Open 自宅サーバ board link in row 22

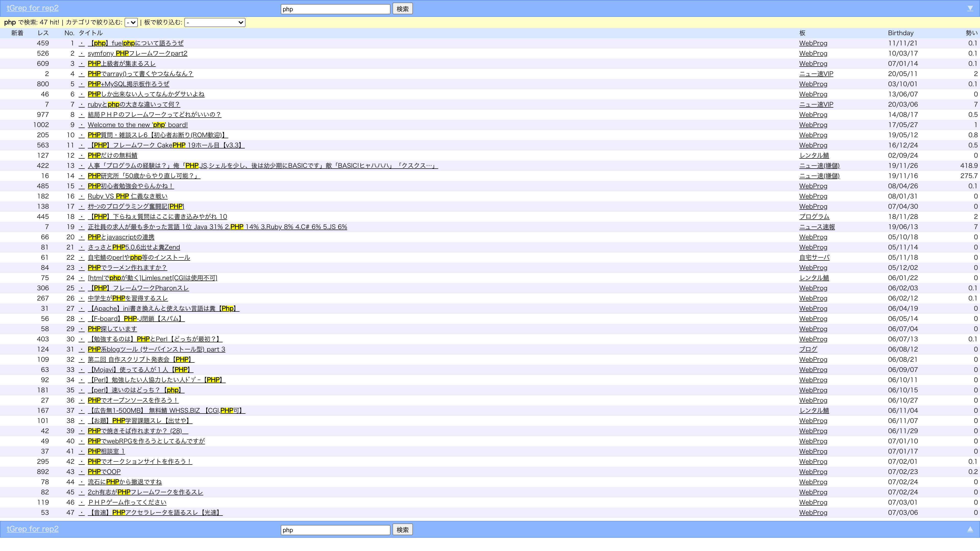point(814,257)
